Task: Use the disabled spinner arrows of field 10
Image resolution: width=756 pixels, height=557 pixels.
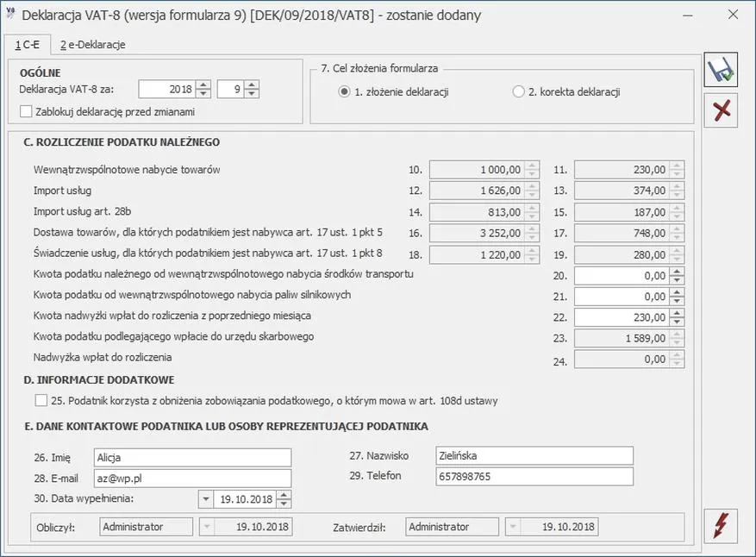Action: click(x=532, y=170)
